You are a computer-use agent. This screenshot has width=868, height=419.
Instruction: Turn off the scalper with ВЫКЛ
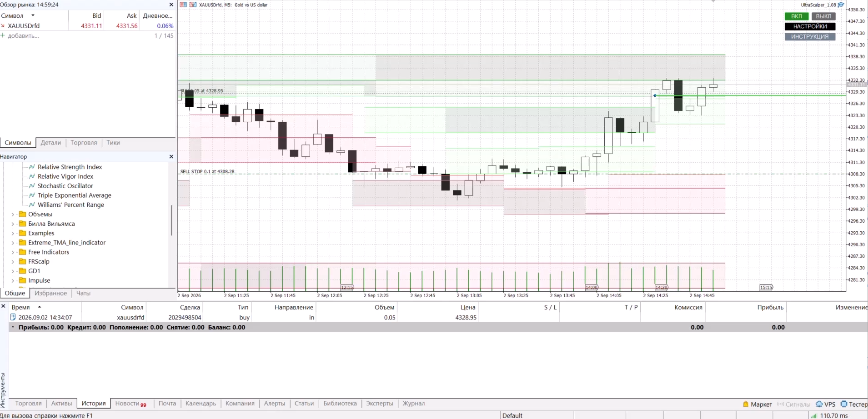tap(823, 16)
